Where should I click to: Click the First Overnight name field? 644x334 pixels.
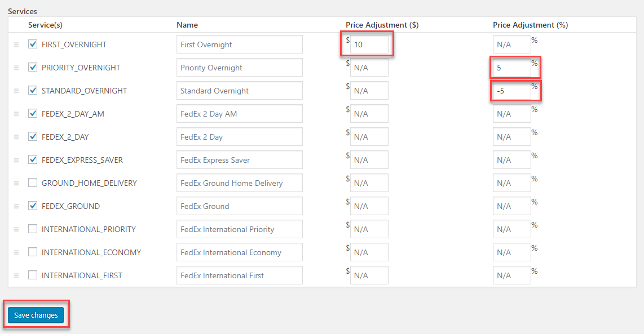click(x=240, y=44)
